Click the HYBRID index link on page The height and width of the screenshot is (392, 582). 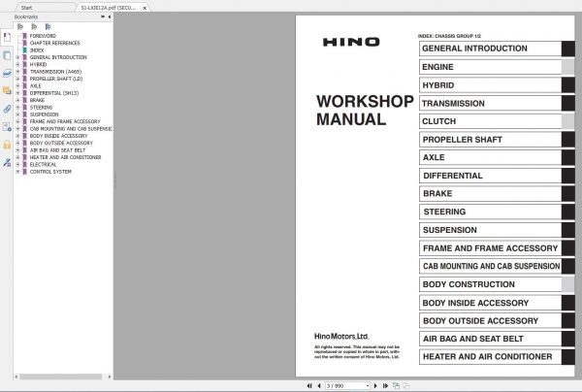point(497,85)
